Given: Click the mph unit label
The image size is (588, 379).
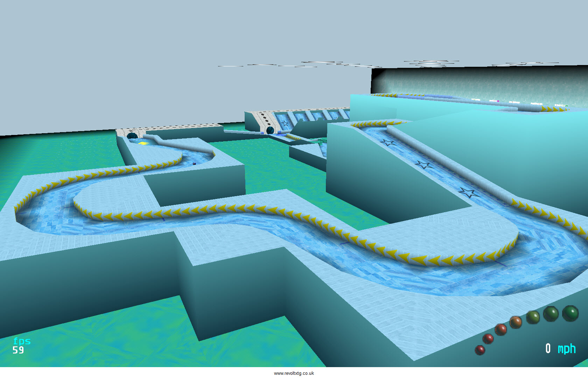Looking at the screenshot, I should pyautogui.click(x=567, y=349).
